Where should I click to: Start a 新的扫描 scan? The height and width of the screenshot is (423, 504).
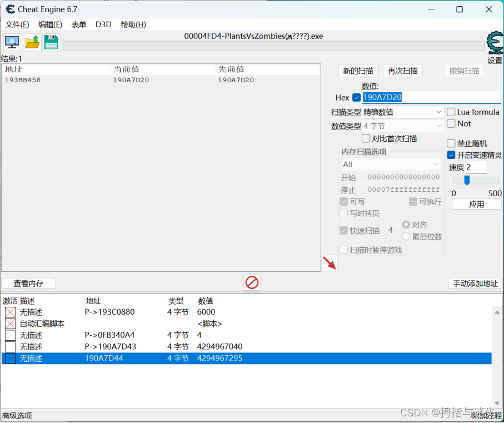point(358,71)
